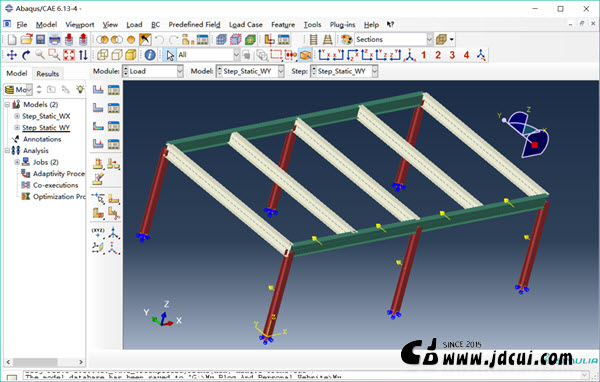Apply custom view 1

pos(424,55)
